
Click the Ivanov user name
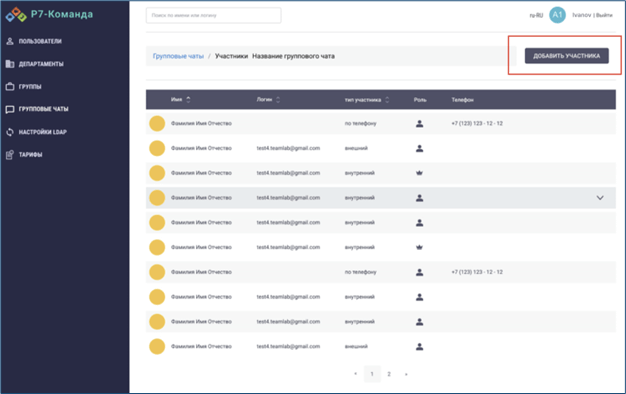tap(581, 15)
